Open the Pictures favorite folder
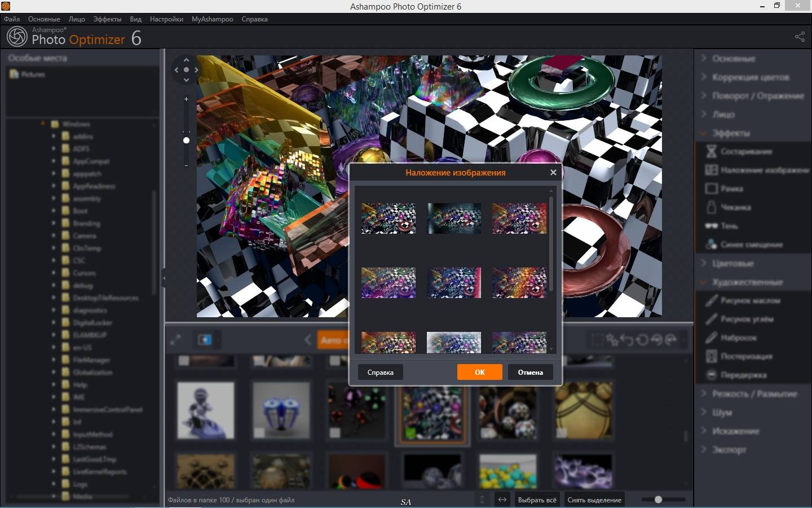 [x=27, y=74]
